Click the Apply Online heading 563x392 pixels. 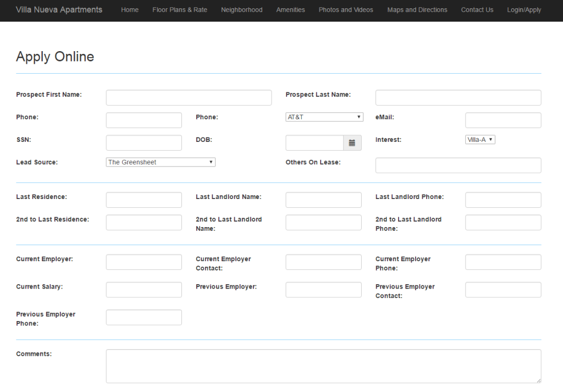pos(55,57)
